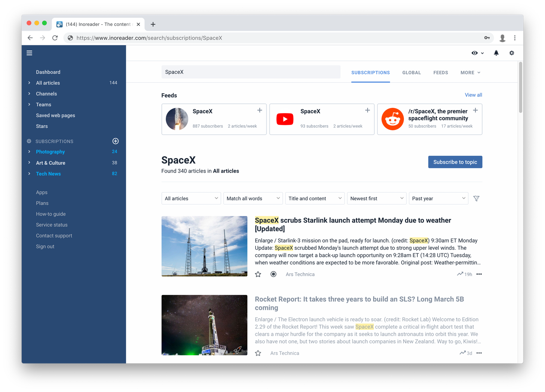Open the eye view options dropdown

pyautogui.click(x=478, y=53)
